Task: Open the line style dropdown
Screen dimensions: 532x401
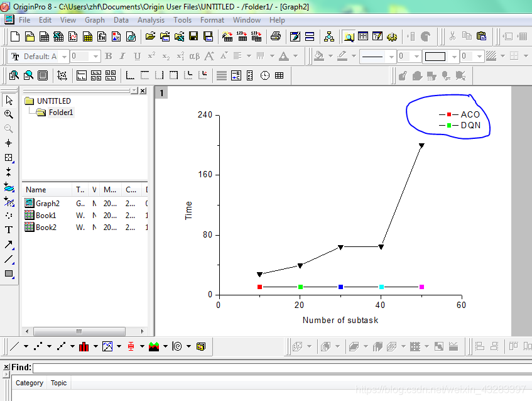Action: click(x=391, y=57)
